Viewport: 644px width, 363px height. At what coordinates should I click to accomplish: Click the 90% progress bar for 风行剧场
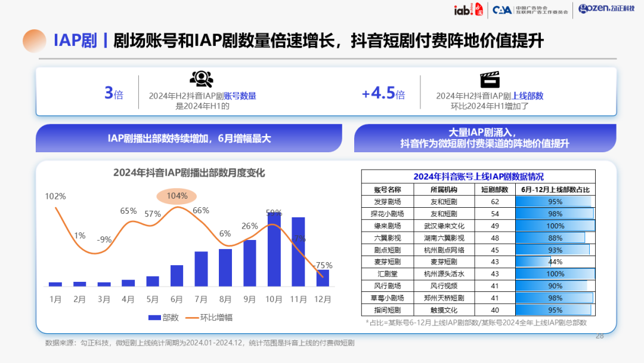551,286
